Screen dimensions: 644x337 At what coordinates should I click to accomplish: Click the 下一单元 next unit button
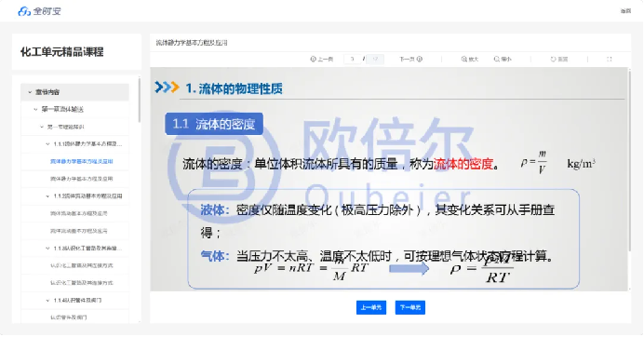(x=410, y=307)
